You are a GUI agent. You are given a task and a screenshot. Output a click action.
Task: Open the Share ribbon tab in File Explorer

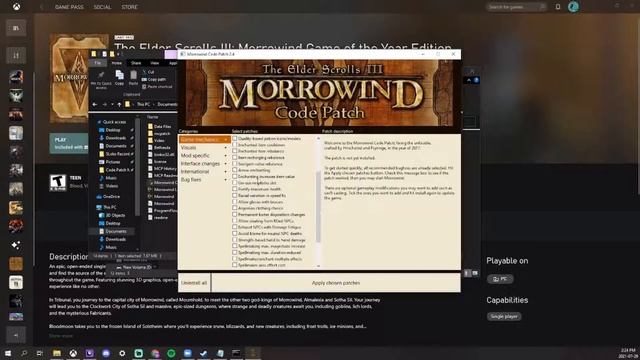(136, 63)
